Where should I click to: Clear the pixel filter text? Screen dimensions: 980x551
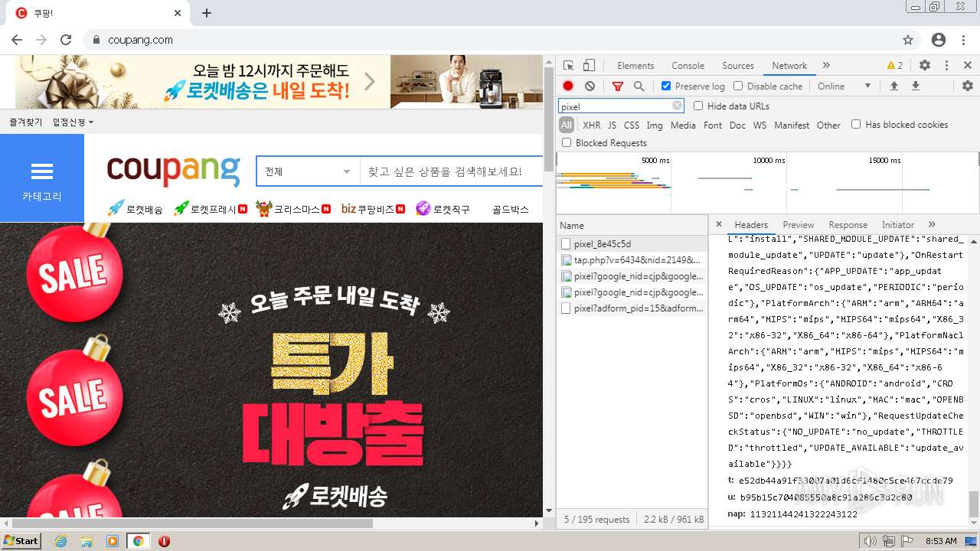pos(677,106)
